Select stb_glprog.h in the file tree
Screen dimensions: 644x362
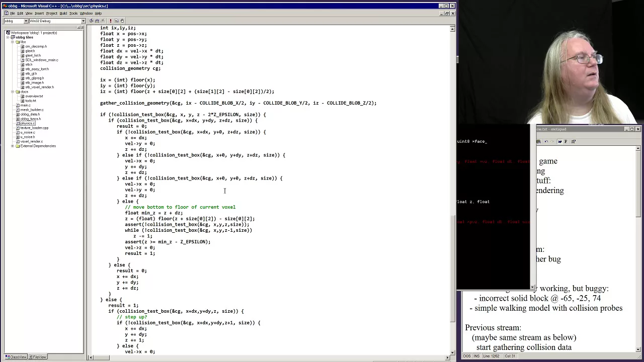pos(34,78)
